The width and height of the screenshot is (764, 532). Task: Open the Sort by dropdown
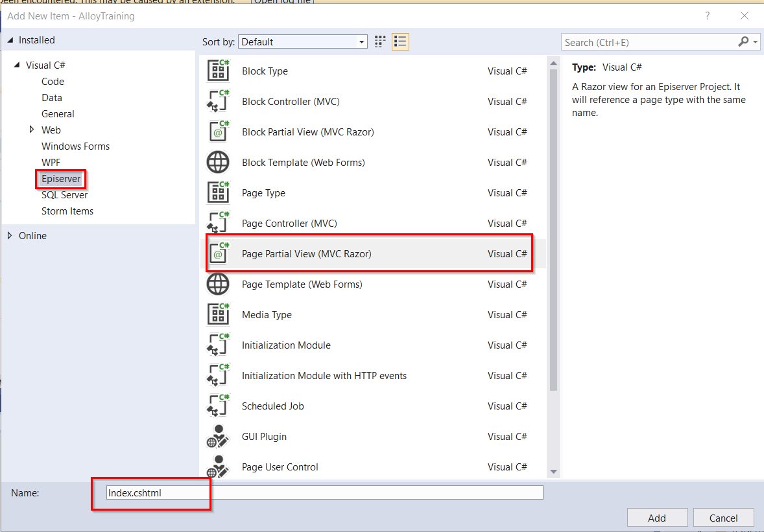pos(303,42)
